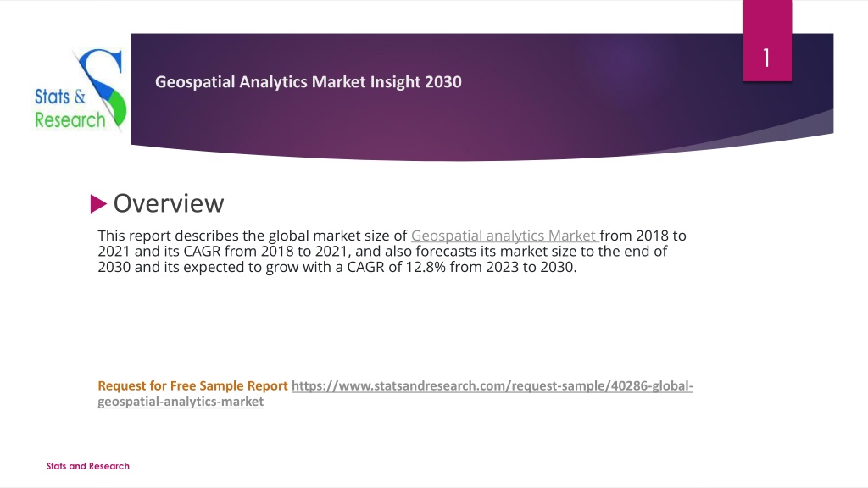Screen dimensions: 868x488
Task: Open the statsandresearch.com request-sample URL
Action: pos(492,385)
